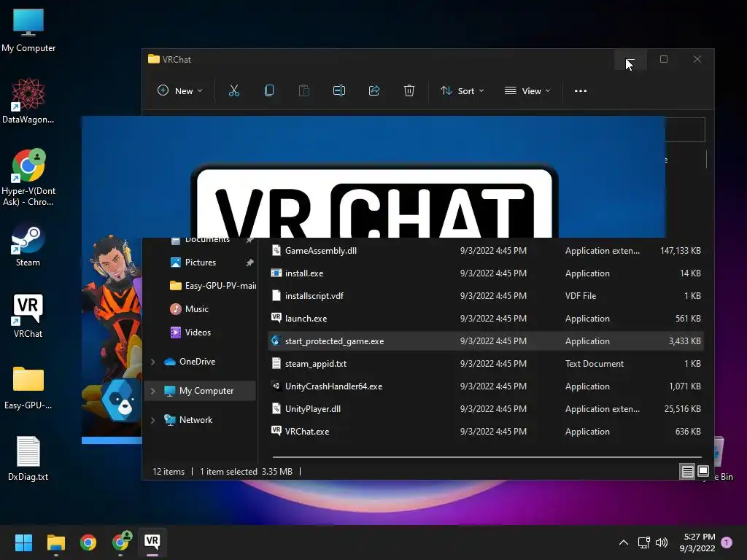Click the VDF File type cell
The width and height of the screenshot is (747, 560).
point(580,296)
